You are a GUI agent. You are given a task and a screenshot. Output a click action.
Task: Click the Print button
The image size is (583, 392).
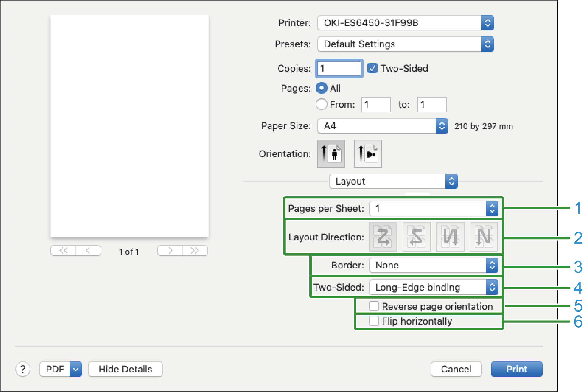pyautogui.click(x=516, y=369)
